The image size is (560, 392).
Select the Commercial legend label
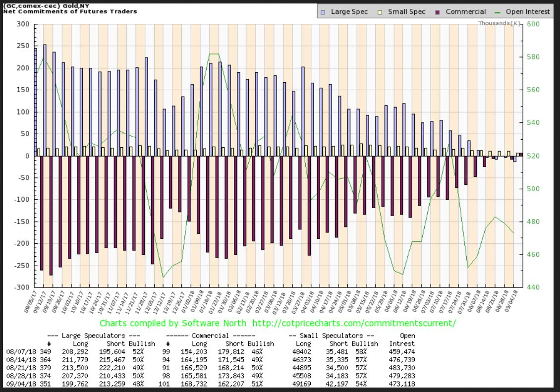pyautogui.click(x=465, y=11)
